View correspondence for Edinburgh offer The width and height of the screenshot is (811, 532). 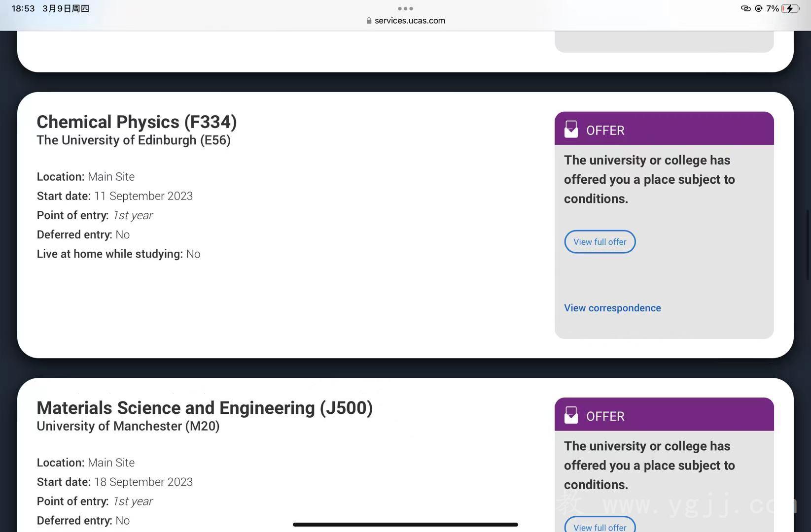[612, 308]
